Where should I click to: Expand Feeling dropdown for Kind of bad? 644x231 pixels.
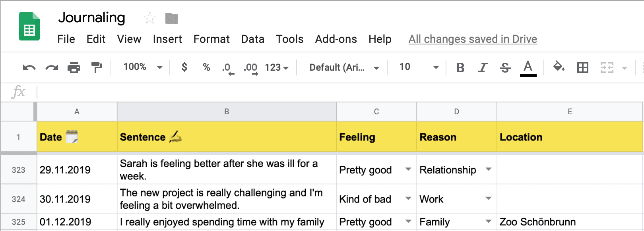[408, 198]
